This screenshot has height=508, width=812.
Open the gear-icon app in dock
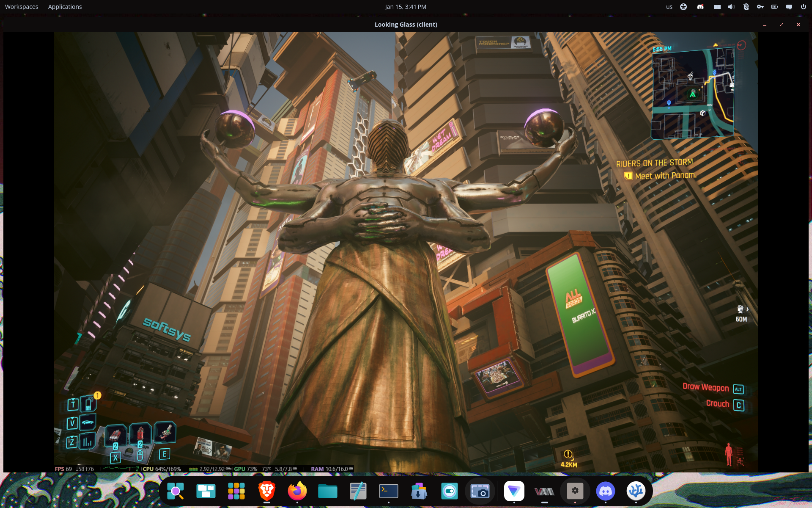point(575,491)
